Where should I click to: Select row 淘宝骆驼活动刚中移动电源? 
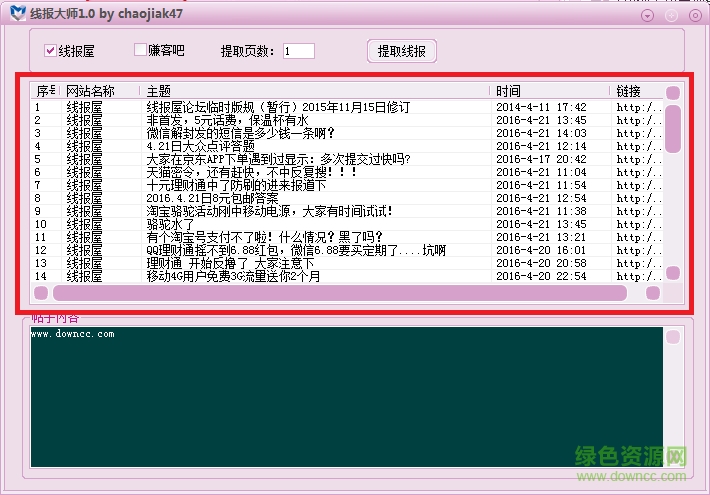point(347,211)
